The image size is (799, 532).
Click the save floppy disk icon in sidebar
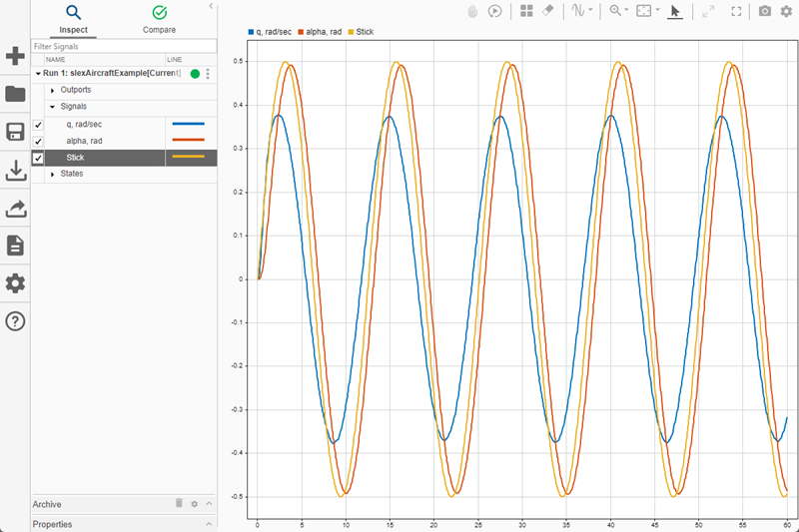click(15, 133)
